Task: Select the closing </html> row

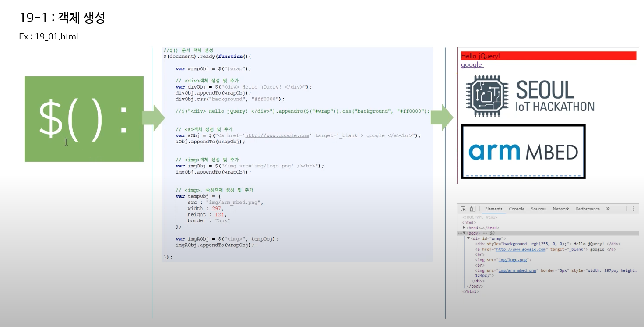Action: [470, 291]
